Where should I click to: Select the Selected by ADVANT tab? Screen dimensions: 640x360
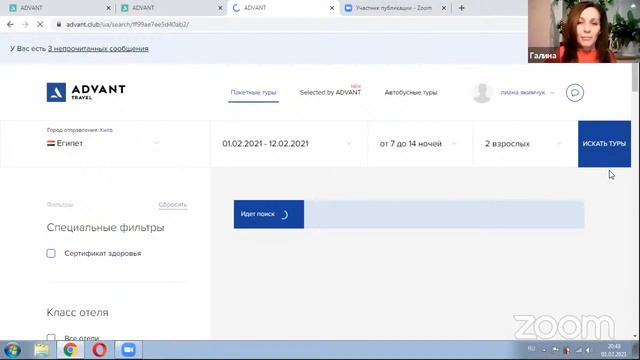coord(330,93)
